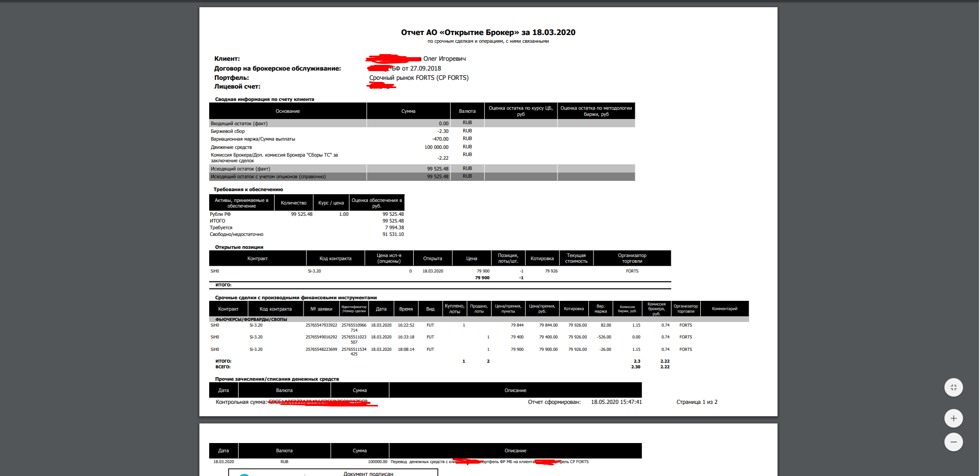
Task: Click the 'Клиент:' label
Action: (227, 59)
